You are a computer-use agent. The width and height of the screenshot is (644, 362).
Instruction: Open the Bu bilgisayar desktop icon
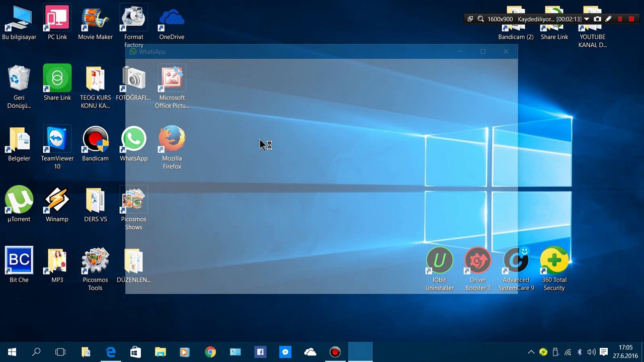(19, 23)
